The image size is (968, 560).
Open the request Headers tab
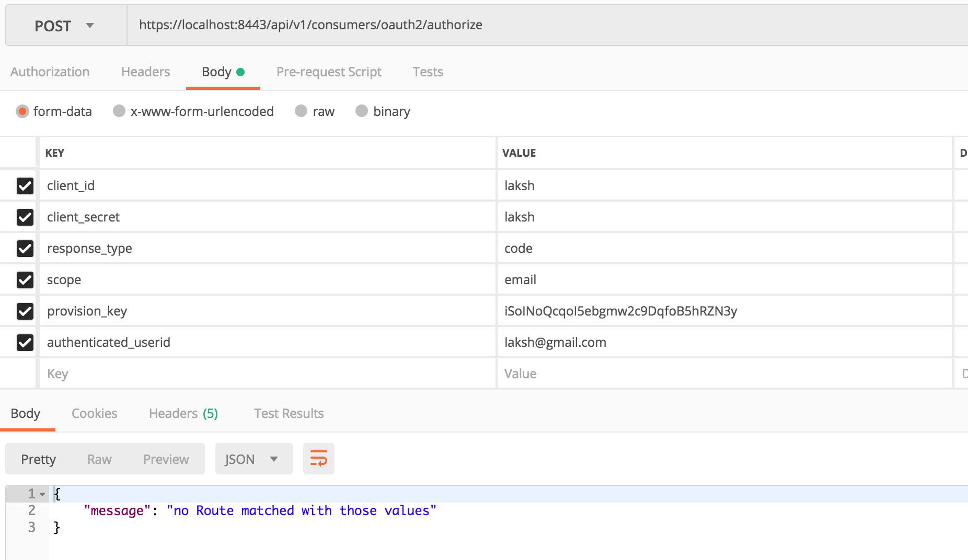146,72
